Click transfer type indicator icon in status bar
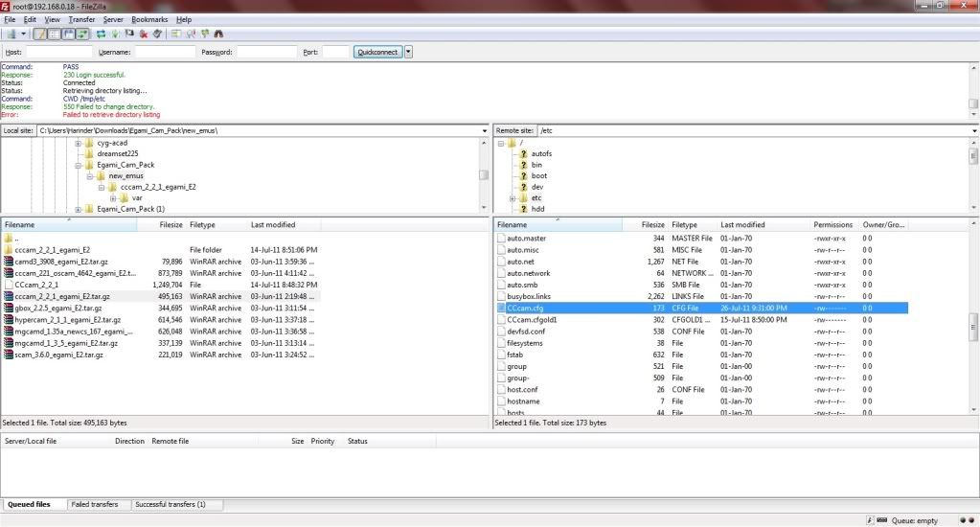 (x=882, y=520)
